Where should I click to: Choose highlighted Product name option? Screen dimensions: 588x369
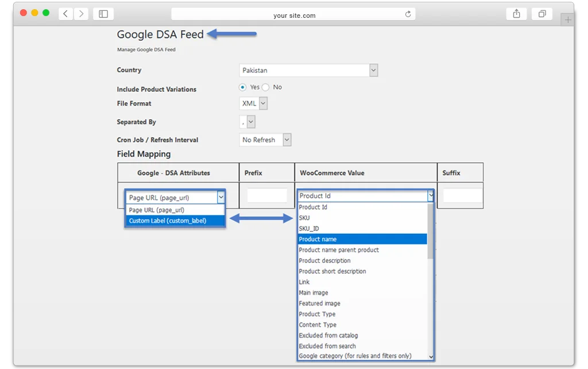[x=363, y=239]
